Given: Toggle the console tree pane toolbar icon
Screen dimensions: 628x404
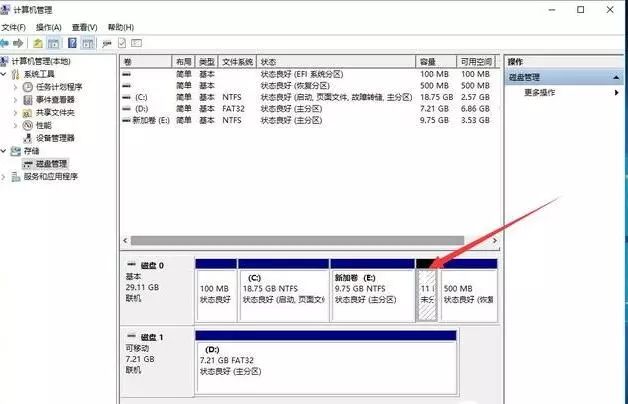Looking at the screenshot, I should 53,43.
